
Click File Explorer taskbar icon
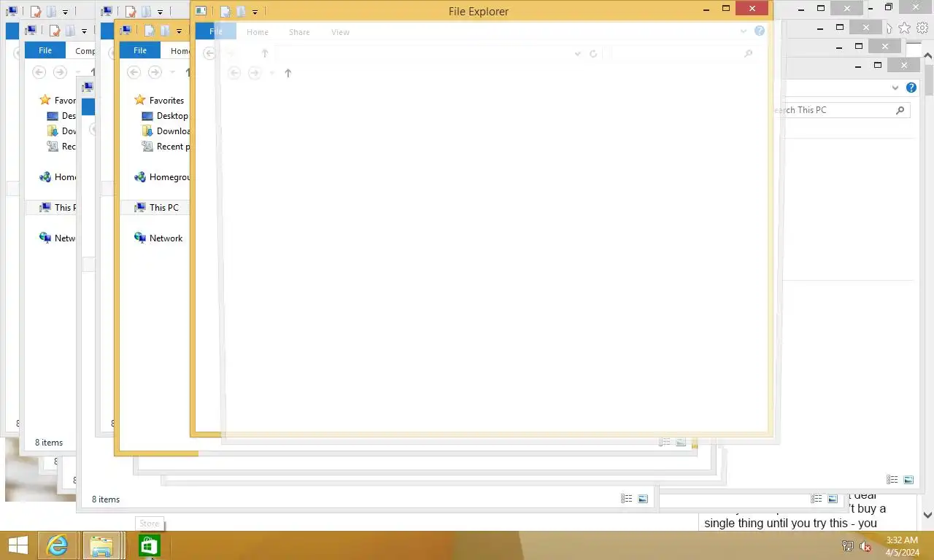click(x=101, y=545)
